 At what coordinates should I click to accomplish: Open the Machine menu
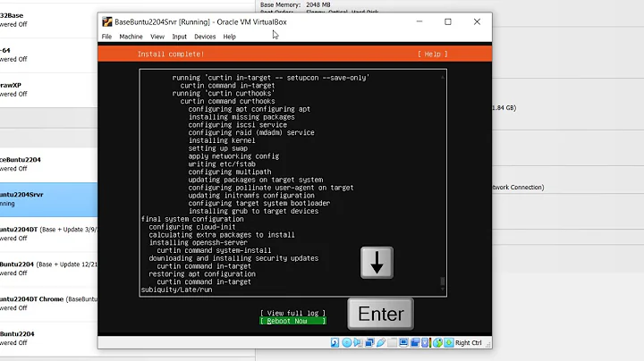131,37
